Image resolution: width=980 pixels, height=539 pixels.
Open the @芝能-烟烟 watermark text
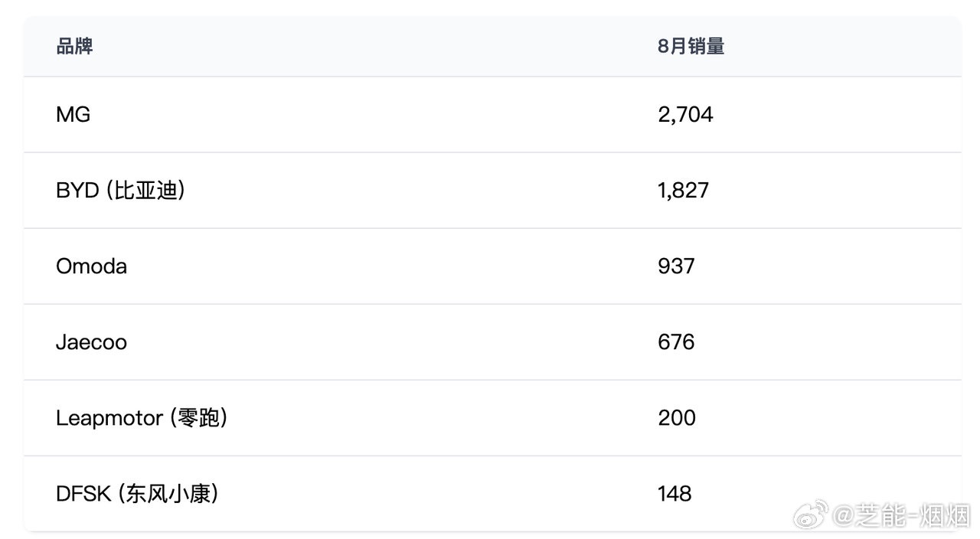[x=902, y=516]
